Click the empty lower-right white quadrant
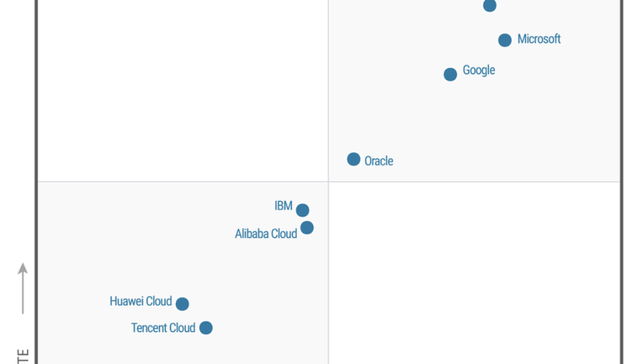Image resolution: width=638 pixels, height=364 pixels. click(474, 274)
